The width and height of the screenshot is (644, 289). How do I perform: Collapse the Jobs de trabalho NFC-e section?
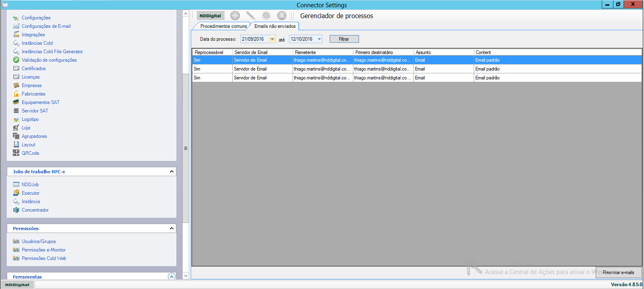[171, 172]
